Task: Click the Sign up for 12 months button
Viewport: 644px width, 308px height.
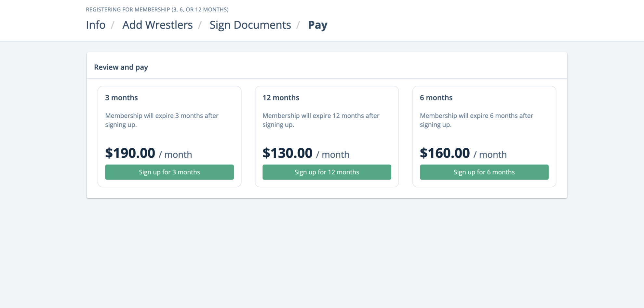Action: tap(327, 172)
